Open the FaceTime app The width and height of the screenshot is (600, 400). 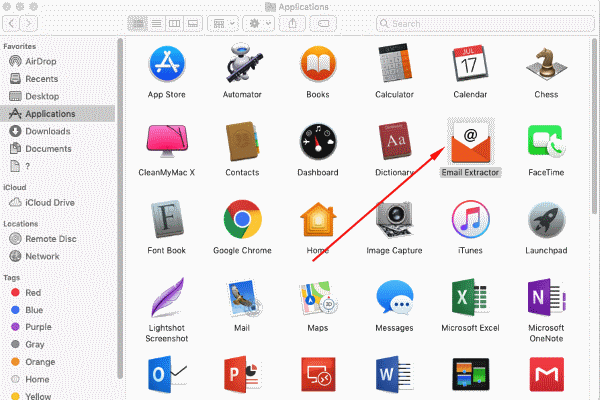pyautogui.click(x=546, y=141)
